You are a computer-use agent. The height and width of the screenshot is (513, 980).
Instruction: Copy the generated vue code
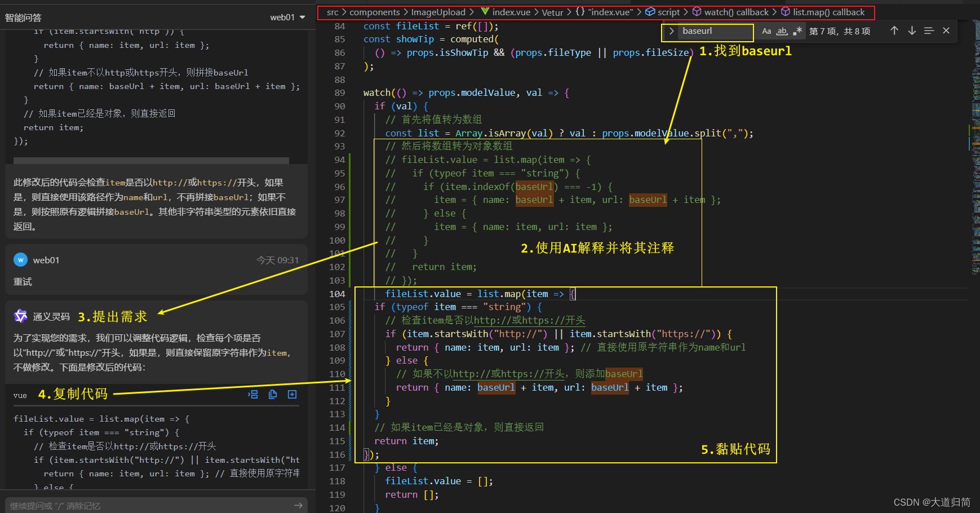coord(273,395)
